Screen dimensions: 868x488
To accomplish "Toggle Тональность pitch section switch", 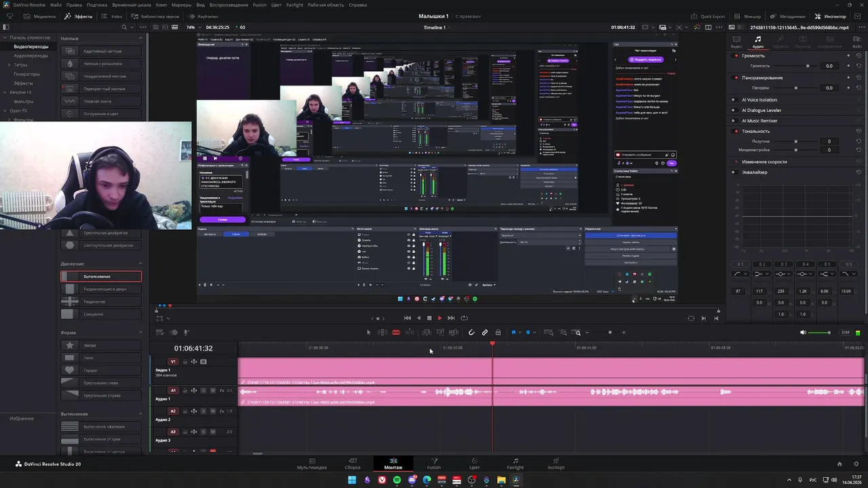I will coord(736,131).
